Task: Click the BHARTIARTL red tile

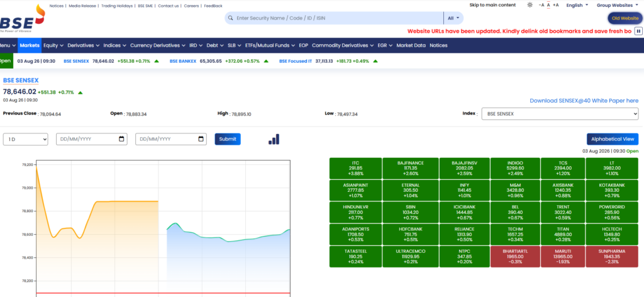Action: click(515, 257)
